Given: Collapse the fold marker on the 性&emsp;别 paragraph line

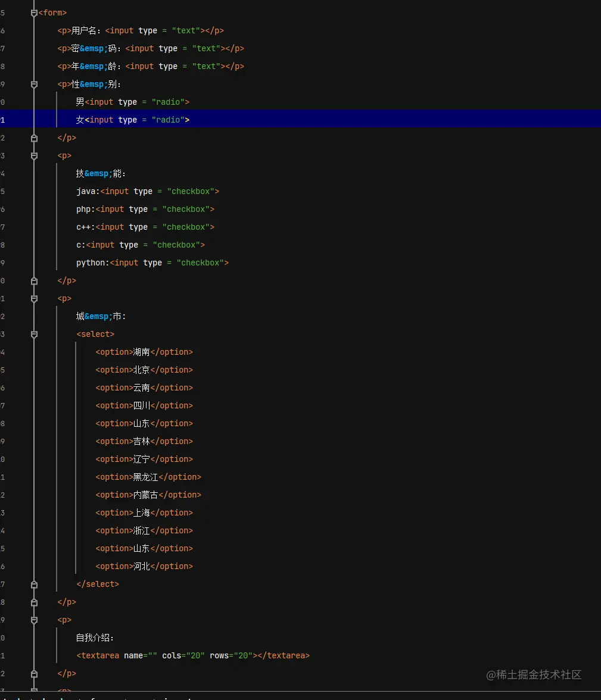Looking at the screenshot, I should (34, 85).
